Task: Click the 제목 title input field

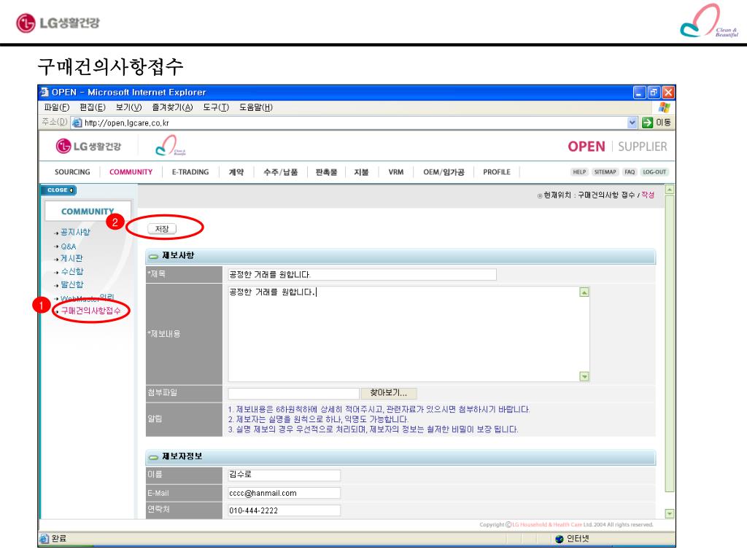Action: (362, 274)
